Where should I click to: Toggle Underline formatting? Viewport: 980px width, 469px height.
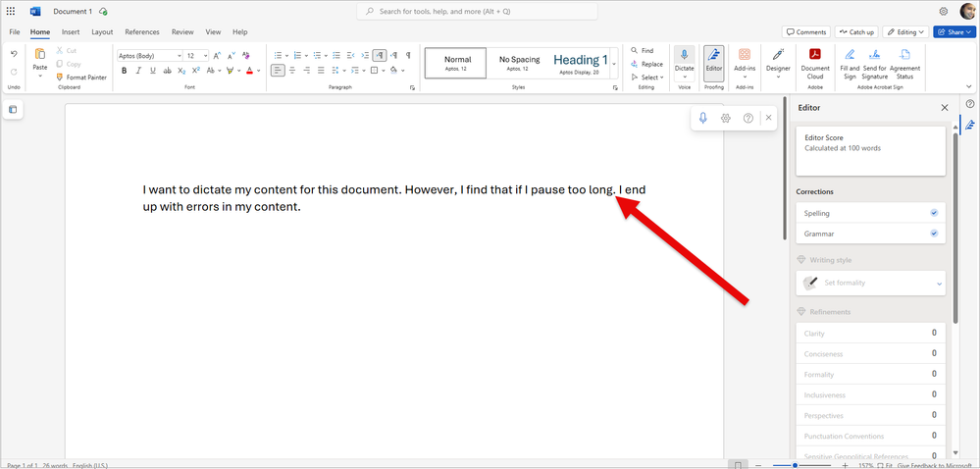point(152,70)
